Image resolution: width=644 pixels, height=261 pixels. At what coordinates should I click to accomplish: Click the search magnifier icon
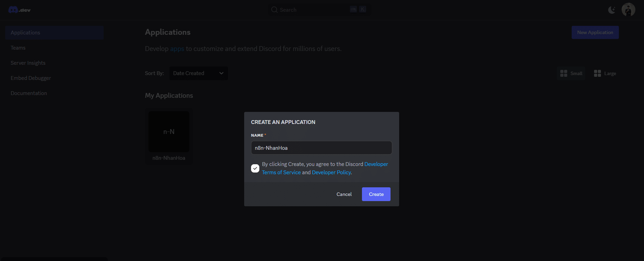tap(274, 10)
